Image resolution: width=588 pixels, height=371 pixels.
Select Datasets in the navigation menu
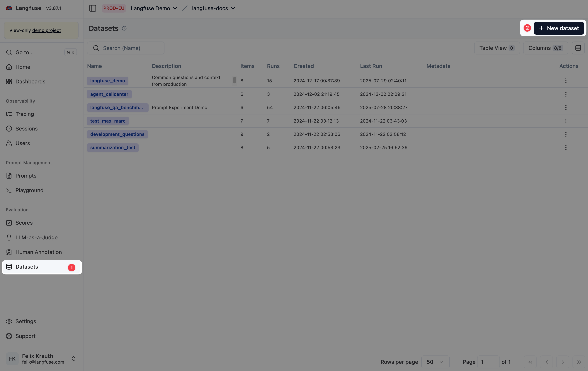point(27,267)
